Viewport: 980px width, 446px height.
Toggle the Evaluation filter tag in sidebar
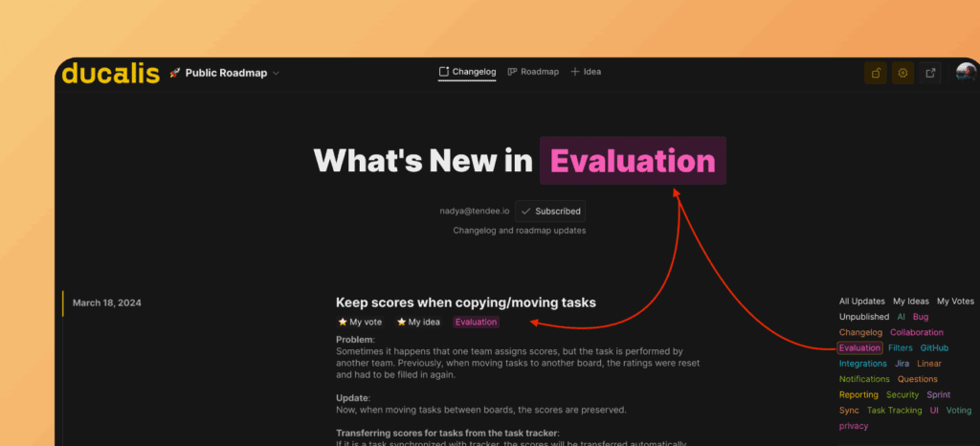[x=858, y=348]
